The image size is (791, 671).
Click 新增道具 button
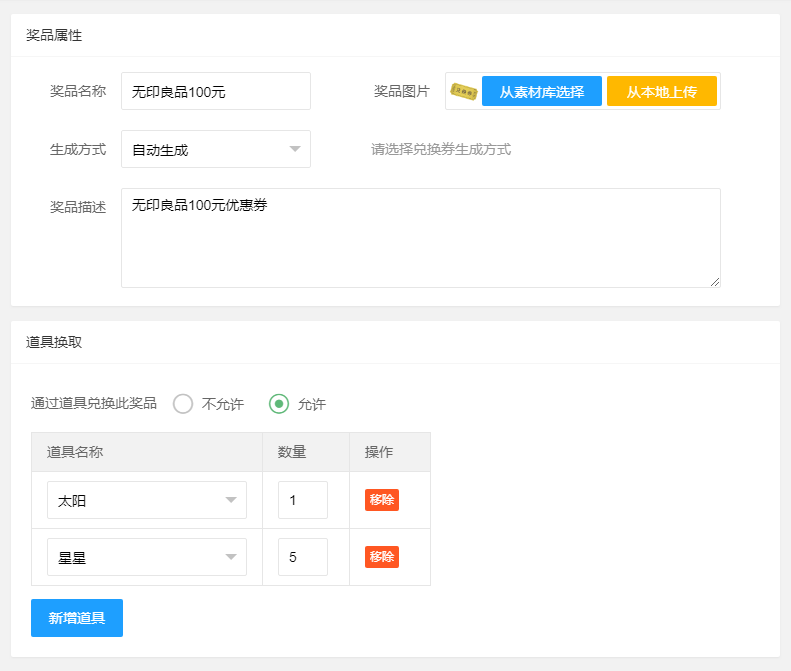click(77, 618)
